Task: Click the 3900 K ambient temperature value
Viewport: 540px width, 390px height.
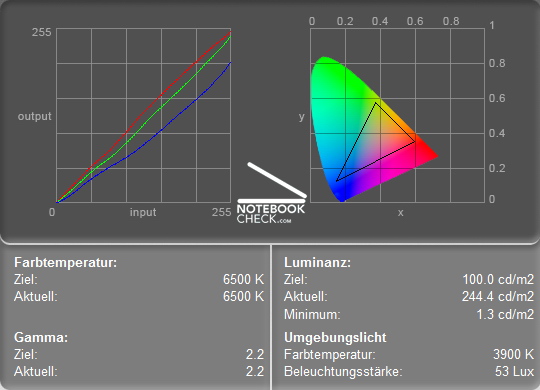Action: pos(513,354)
